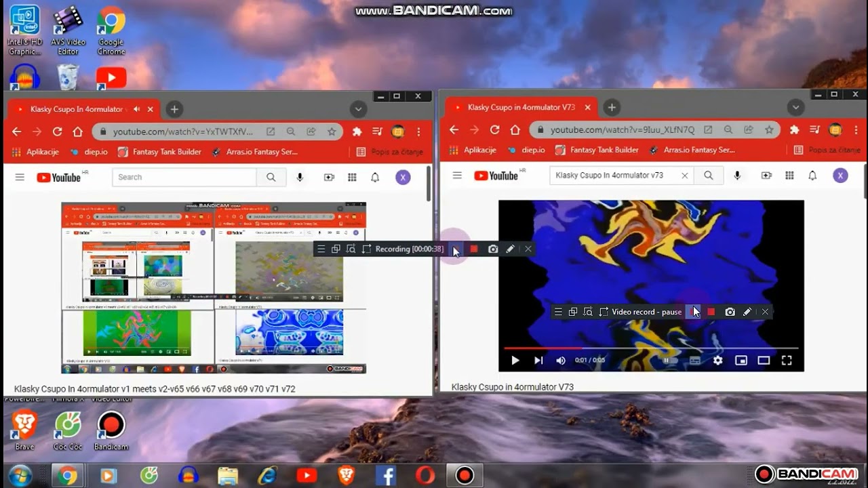Pause recording in the Bandicam Recording bar
868x488 pixels.
(x=456, y=249)
